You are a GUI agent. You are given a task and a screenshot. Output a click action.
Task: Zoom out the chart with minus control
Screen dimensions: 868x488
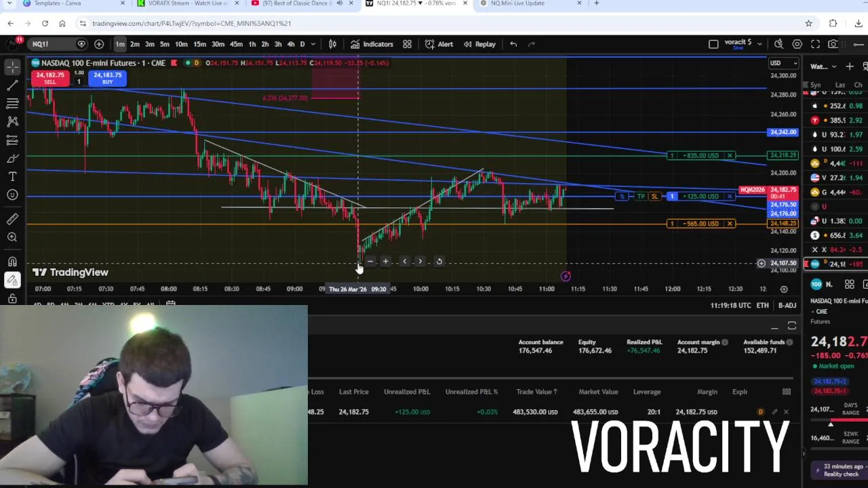(x=370, y=262)
